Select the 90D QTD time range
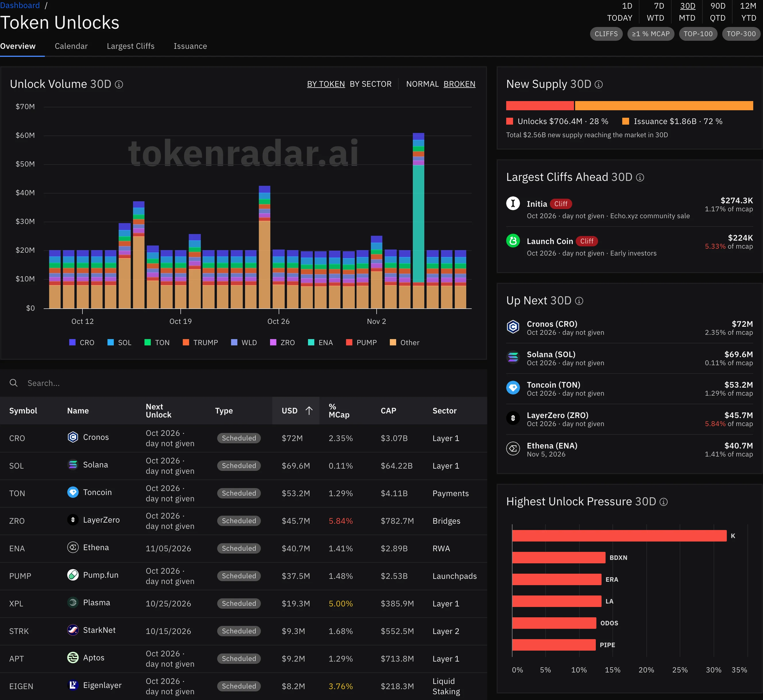Screen dimensions: 763x700 [x=718, y=12]
